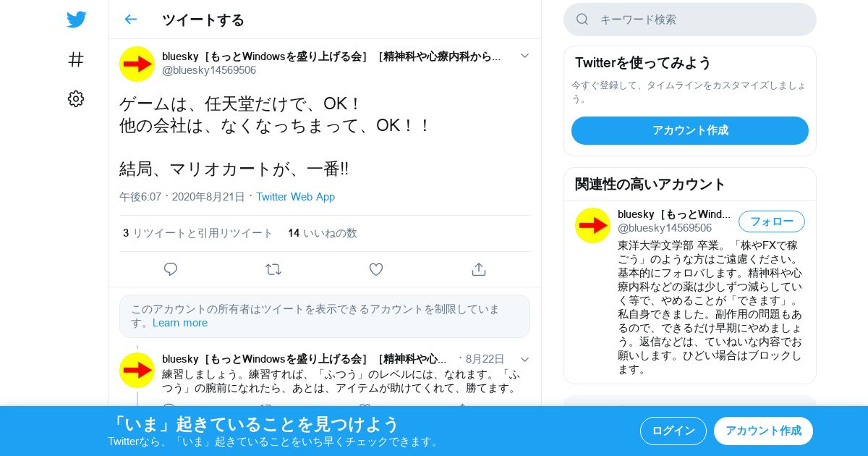Share the main tweet via the upload icon
Screen dimensions: 868x456
[478, 269]
